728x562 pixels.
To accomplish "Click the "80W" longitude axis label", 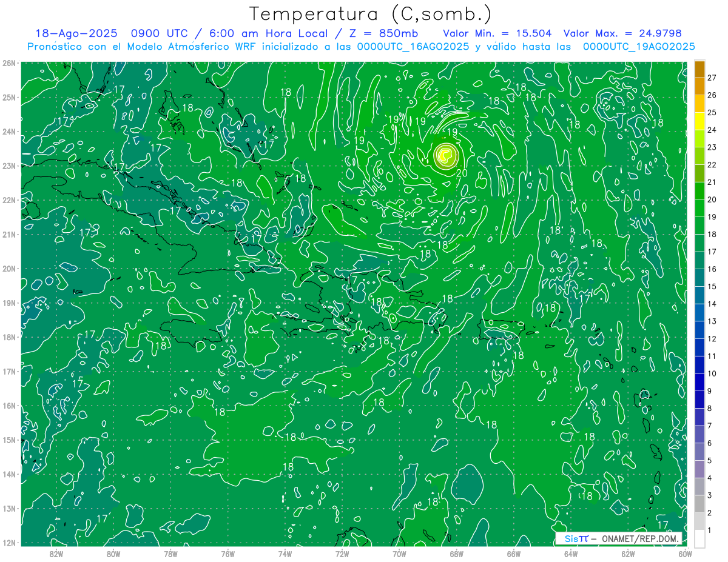I will (113, 554).
